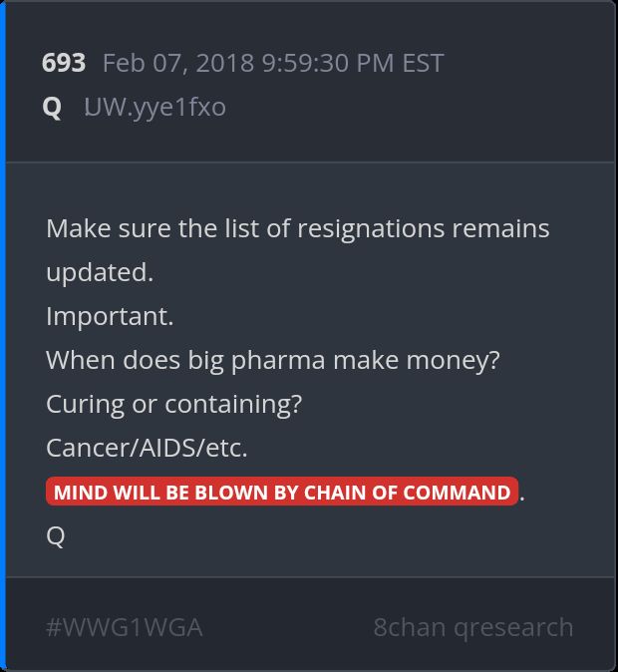Select the "Cancer/AIDS/etc." text
Viewport: 618px width, 672px height.
[147, 449]
